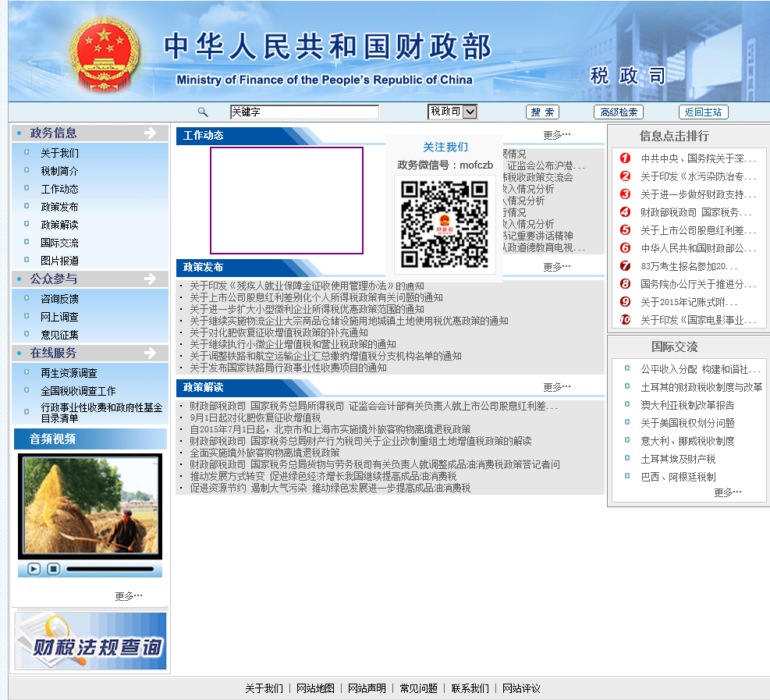This screenshot has height=700, width=770.
Task: Open 澳大利亚税制改革报告 link
Action: point(687,405)
